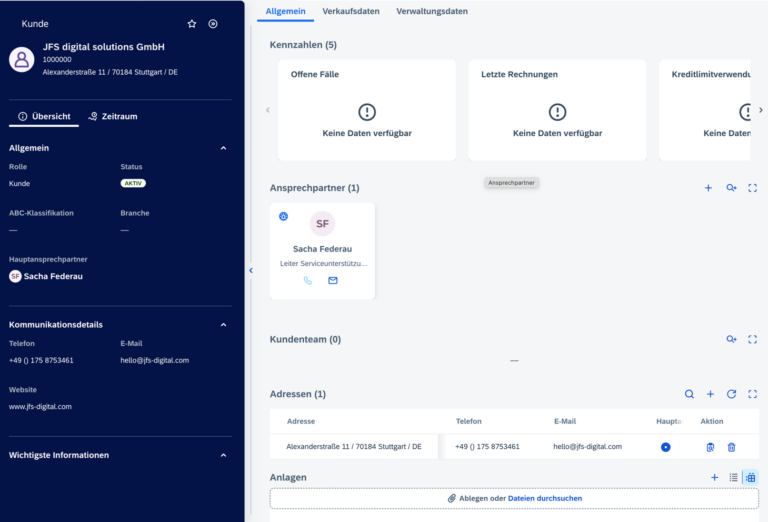Call Sacha Federau via phone icon

pyautogui.click(x=308, y=280)
